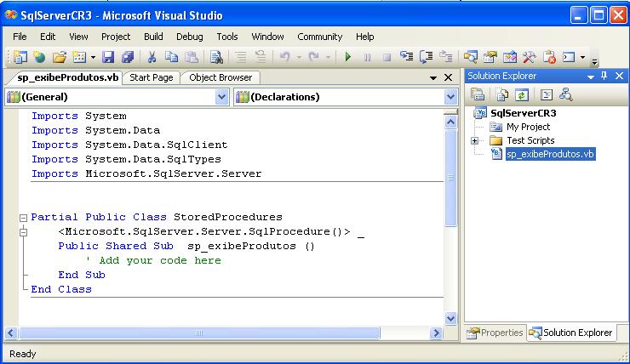This screenshot has width=630, height=364.
Task: Click the Comment out lines icon
Action: 241,57
